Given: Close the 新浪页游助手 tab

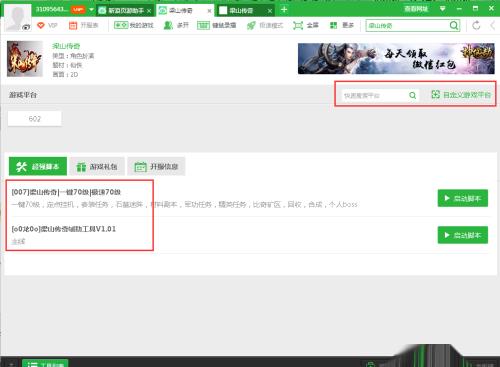Looking at the screenshot, I should 149,11.
